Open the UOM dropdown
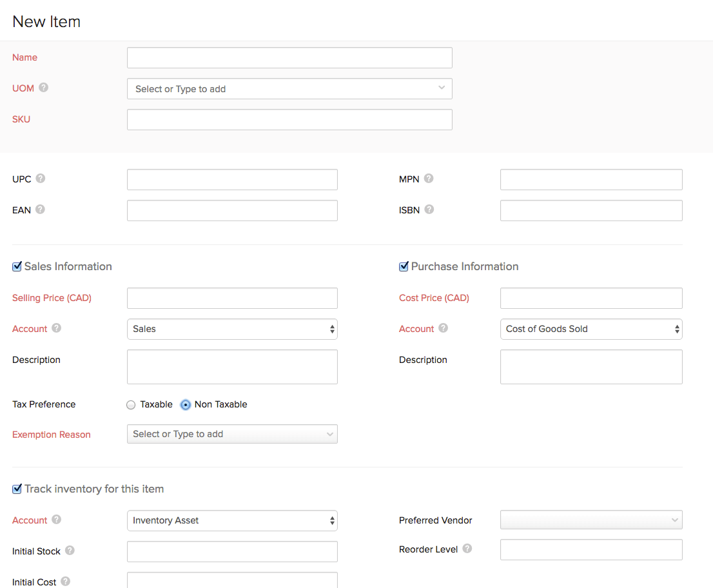The image size is (713, 588). point(289,89)
